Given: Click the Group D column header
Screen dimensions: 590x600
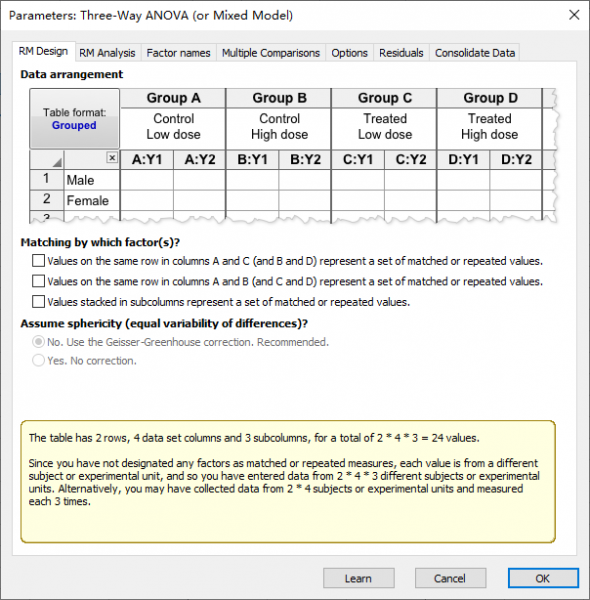Looking at the screenshot, I should 490,98.
